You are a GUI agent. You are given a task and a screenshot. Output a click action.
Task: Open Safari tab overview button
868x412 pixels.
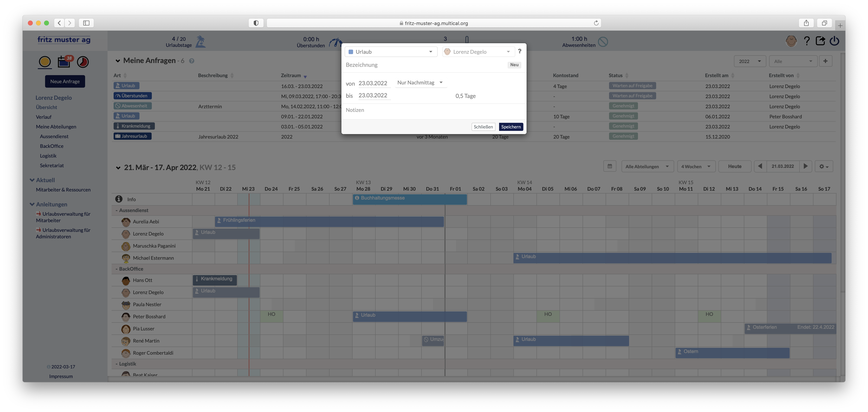[824, 23]
